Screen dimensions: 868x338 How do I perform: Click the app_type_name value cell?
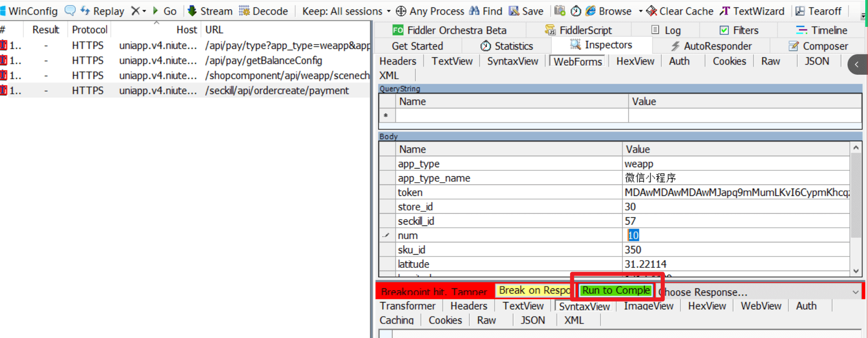[x=736, y=178]
